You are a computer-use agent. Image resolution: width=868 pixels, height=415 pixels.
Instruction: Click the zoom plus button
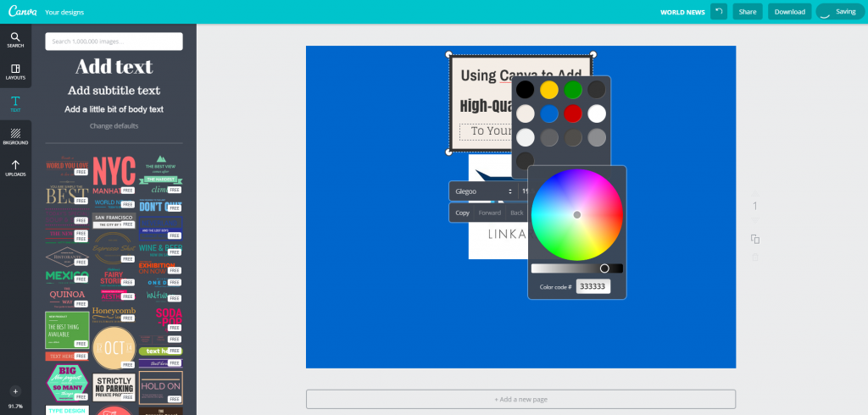14,391
